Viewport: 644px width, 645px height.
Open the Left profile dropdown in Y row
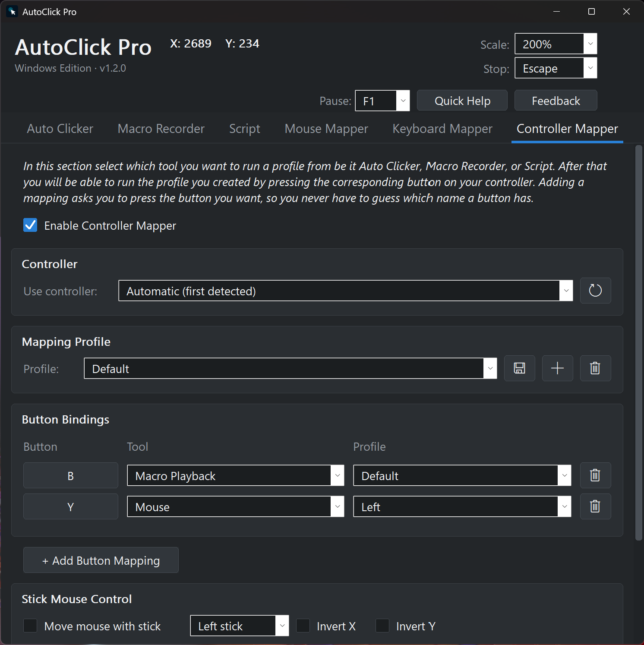pos(462,506)
